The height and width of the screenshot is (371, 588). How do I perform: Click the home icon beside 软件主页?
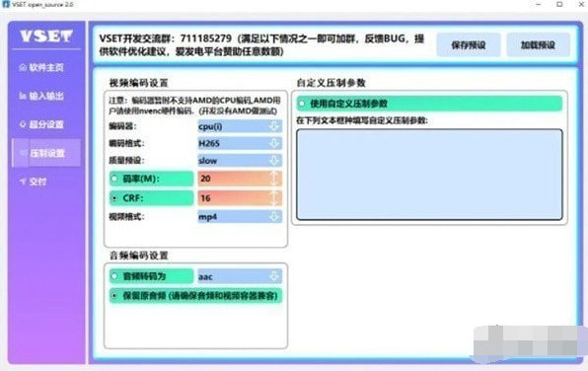coord(23,67)
